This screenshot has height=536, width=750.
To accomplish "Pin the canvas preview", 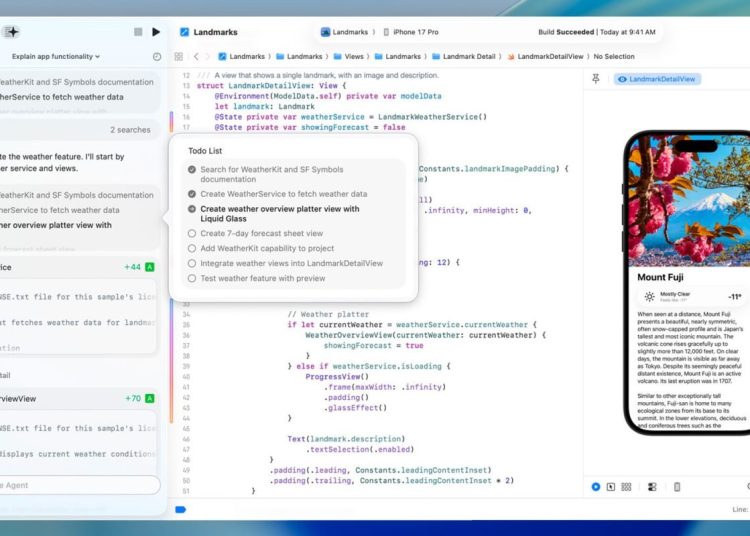I will click(x=596, y=79).
